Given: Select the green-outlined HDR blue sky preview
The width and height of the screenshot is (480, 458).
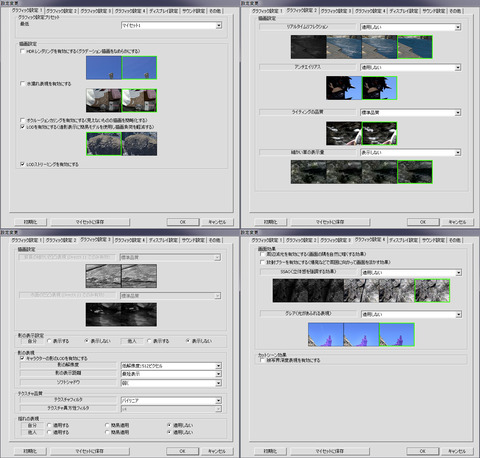Looking at the screenshot, I should tap(139, 68).
